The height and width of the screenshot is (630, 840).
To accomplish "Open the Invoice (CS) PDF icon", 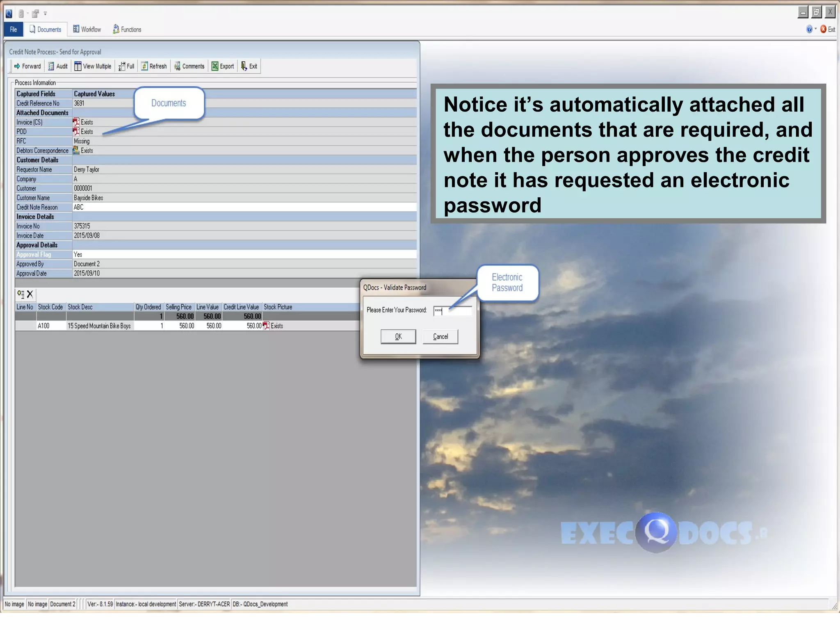I will [76, 122].
